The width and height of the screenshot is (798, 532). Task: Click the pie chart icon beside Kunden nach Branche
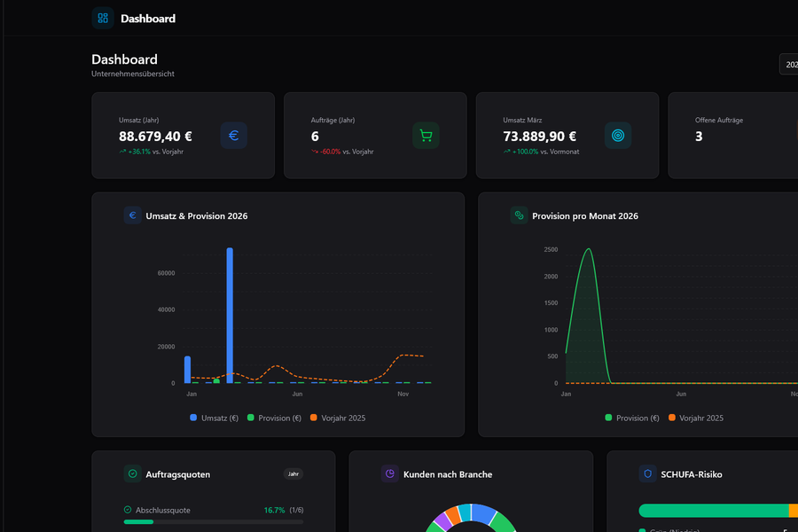(x=390, y=474)
